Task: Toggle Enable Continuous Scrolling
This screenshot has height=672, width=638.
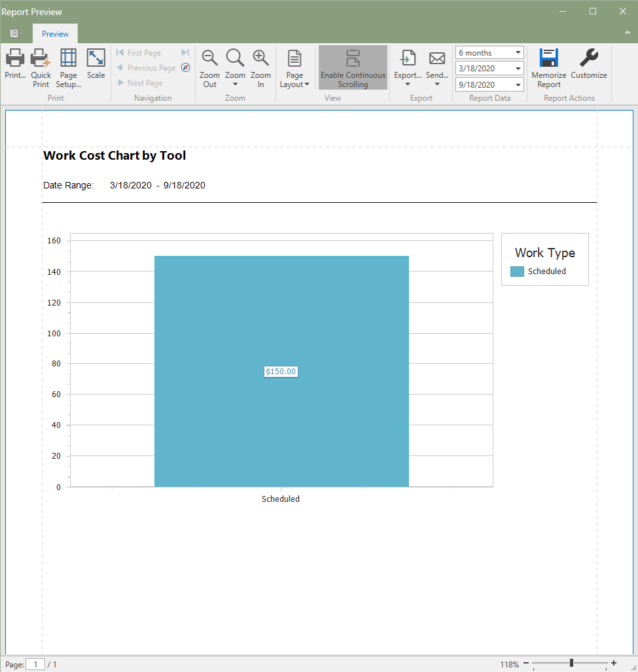Action: [353, 67]
